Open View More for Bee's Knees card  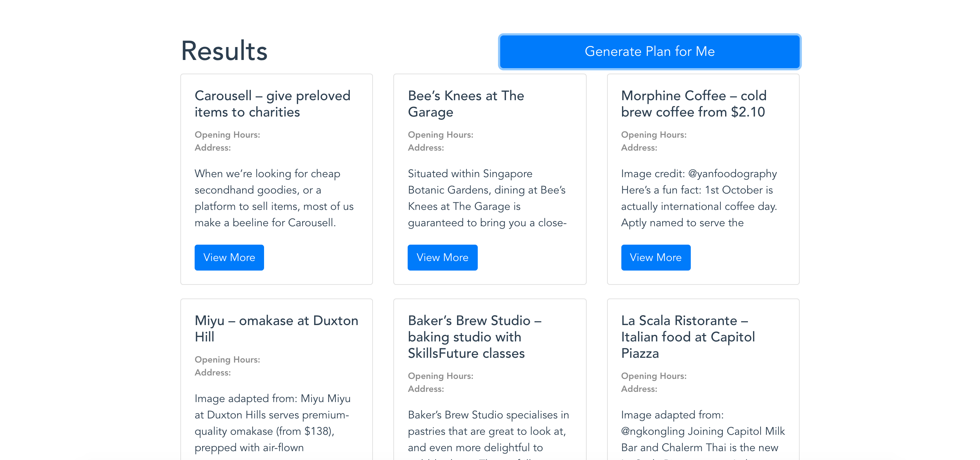click(x=442, y=257)
